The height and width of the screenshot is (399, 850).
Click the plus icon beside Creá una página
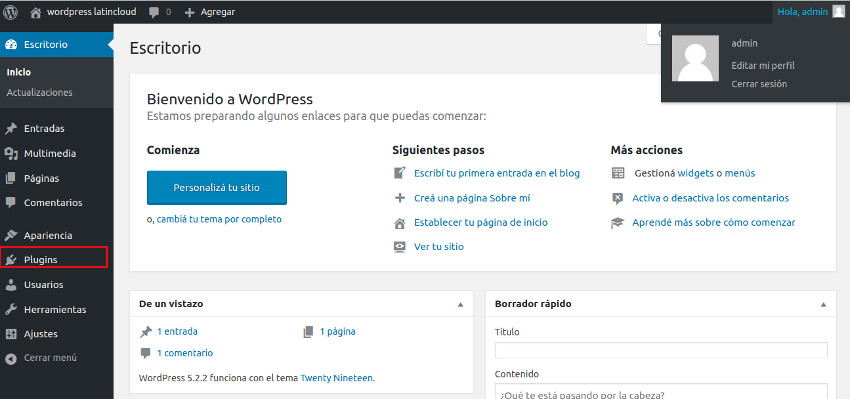[x=400, y=198]
